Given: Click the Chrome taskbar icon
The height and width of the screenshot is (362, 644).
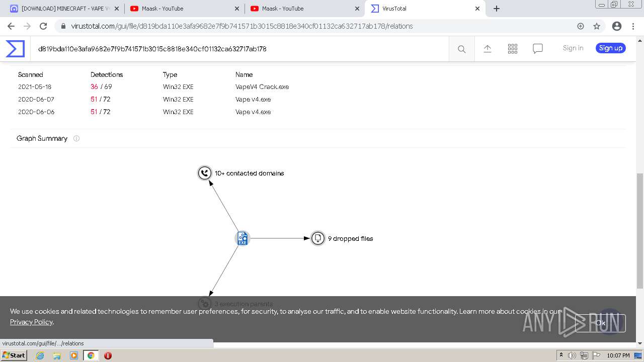Looking at the screenshot, I should tap(91, 355).
